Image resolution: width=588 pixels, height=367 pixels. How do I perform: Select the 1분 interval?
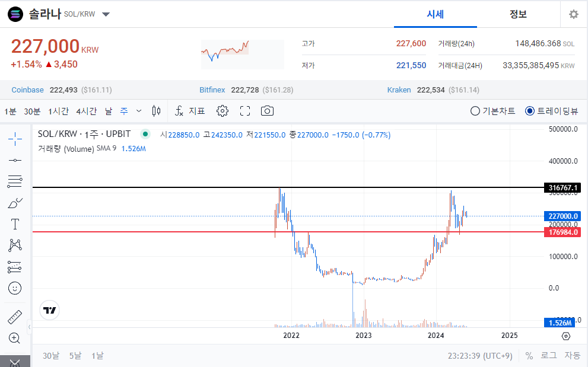pyautogui.click(x=11, y=111)
